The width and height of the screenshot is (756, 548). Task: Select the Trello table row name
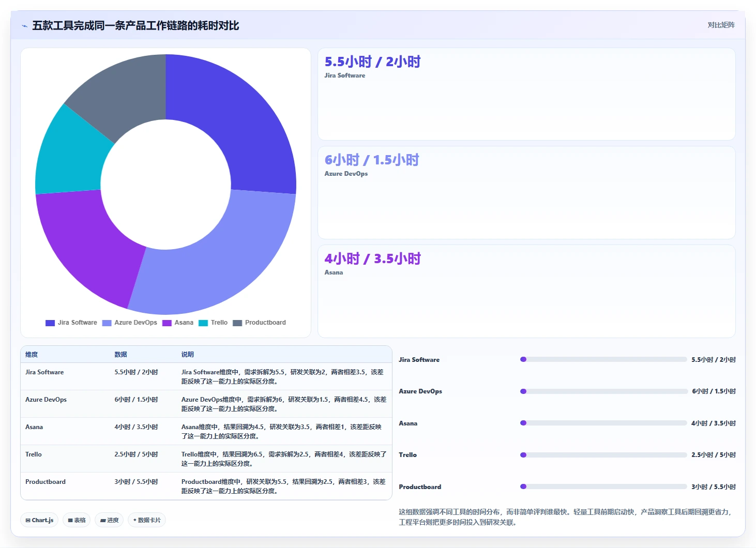point(34,454)
